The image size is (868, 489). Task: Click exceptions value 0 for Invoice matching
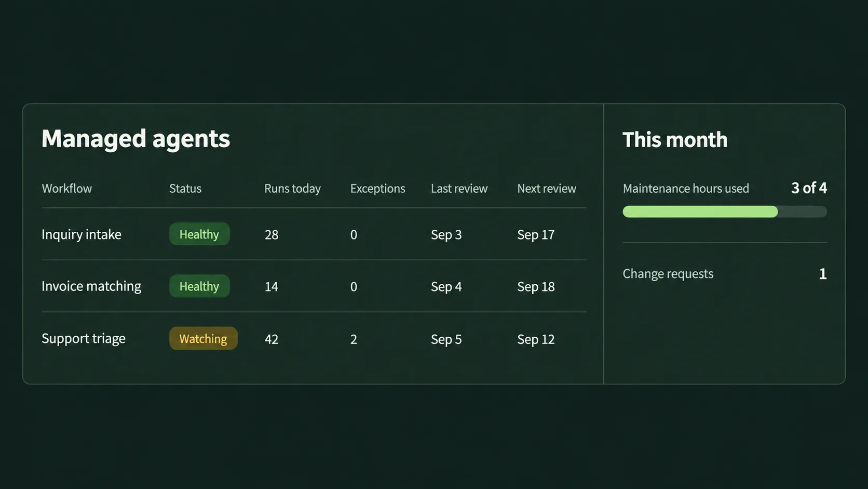(x=354, y=287)
